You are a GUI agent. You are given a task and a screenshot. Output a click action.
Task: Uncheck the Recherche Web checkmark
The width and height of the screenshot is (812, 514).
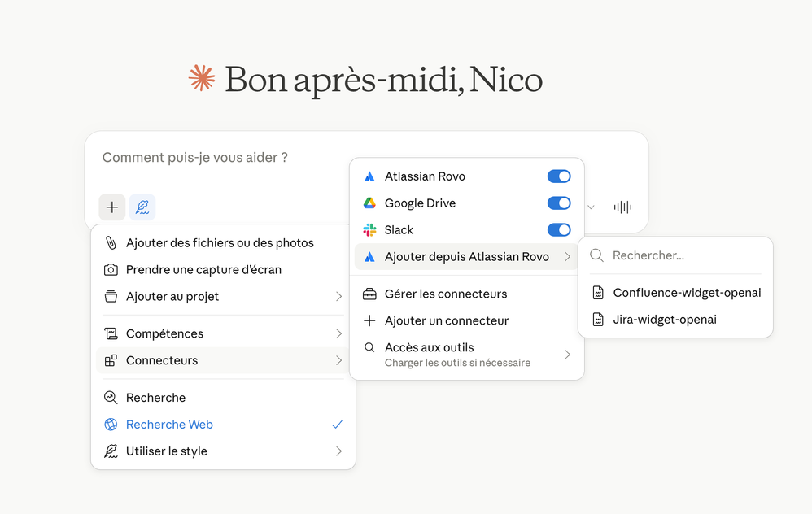tap(337, 425)
